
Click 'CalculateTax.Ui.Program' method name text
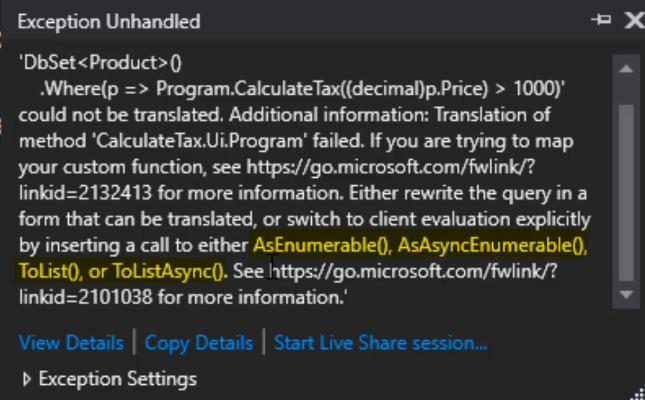pos(201,141)
